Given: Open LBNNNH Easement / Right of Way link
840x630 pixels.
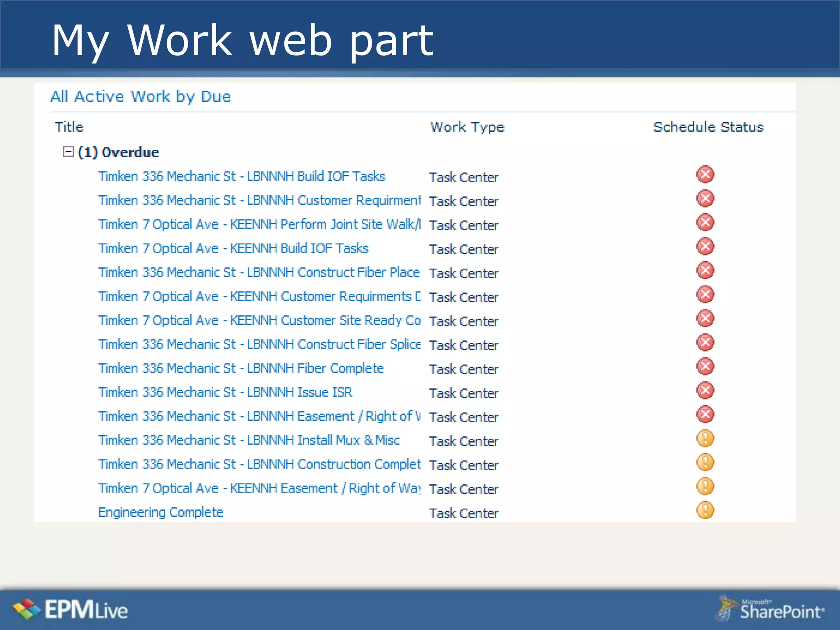Looking at the screenshot, I should [260, 416].
